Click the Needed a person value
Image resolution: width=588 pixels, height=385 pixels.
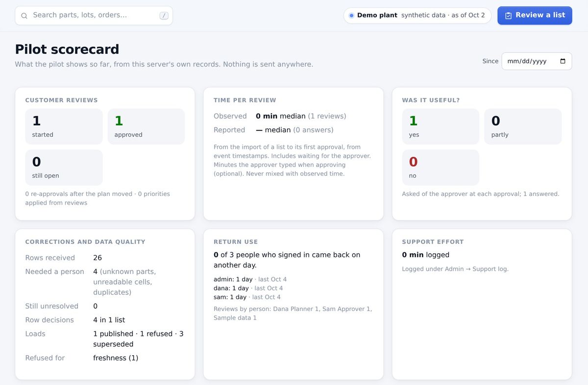click(x=124, y=282)
